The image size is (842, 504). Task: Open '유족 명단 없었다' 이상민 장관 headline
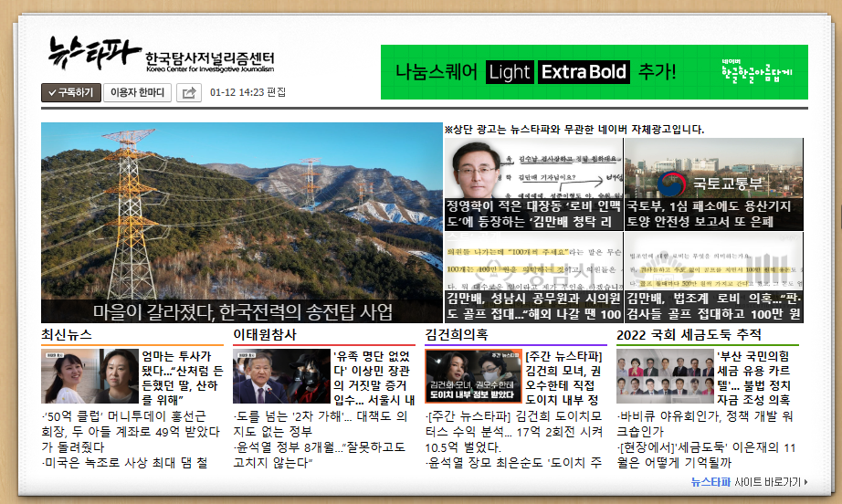[x=374, y=378]
